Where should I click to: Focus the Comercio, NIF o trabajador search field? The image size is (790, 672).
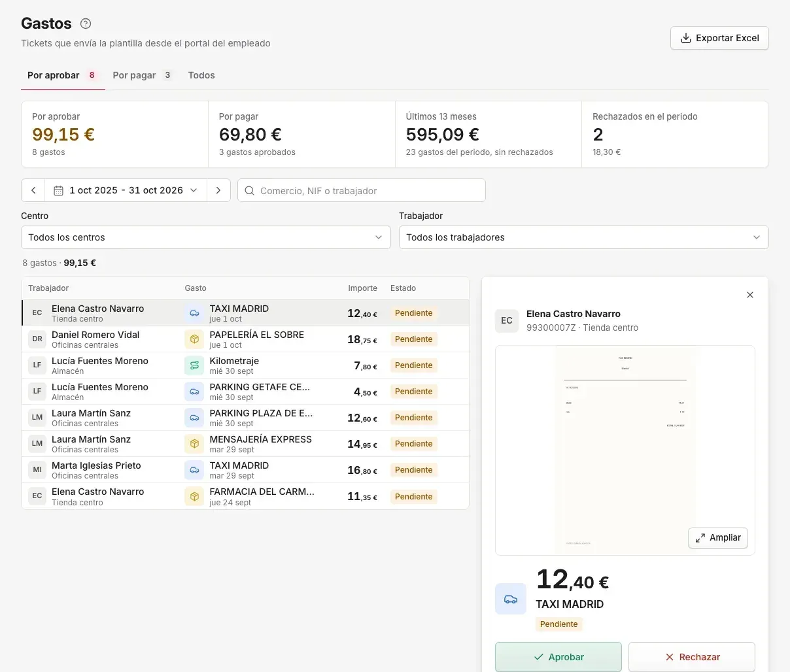pyautogui.click(x=362, y=190)
